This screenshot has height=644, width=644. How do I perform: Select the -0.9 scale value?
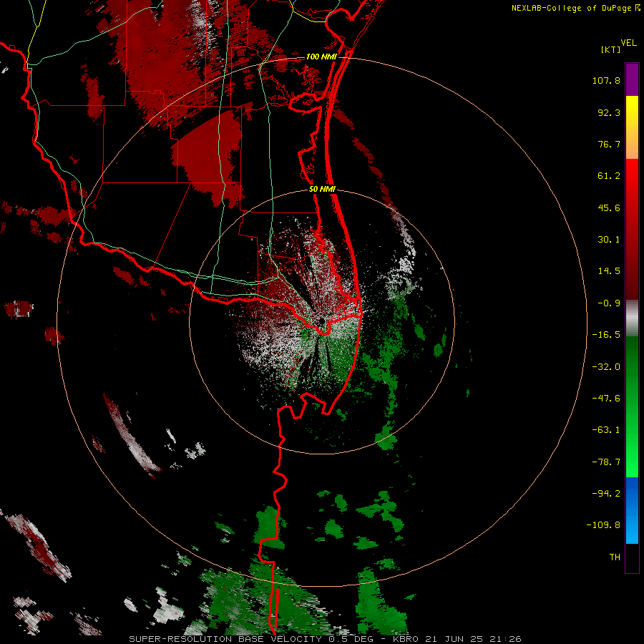609,303
